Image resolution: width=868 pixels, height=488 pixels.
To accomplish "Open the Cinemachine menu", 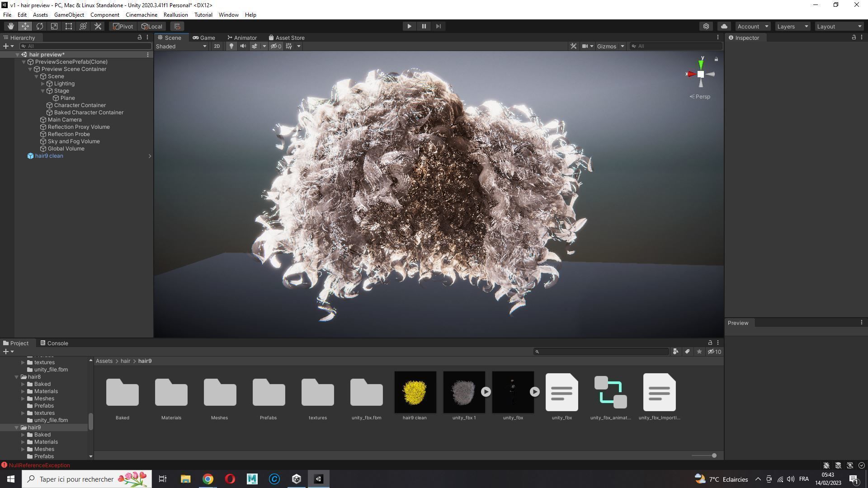I will click(x=141, y=15).
